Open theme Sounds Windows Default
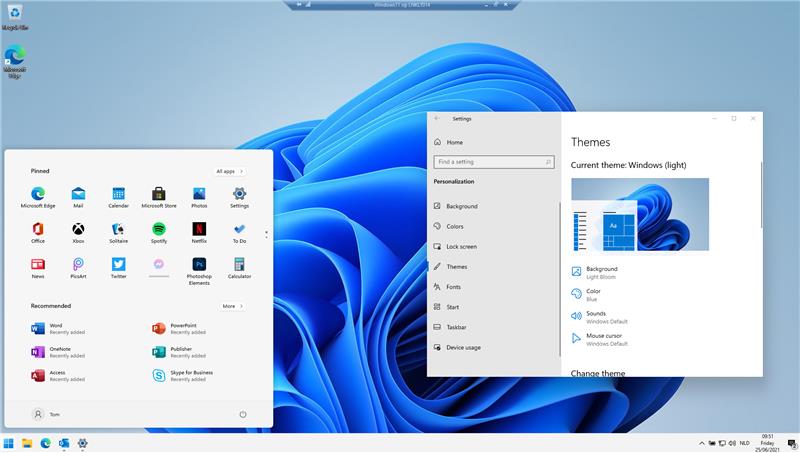 (599, 317)
